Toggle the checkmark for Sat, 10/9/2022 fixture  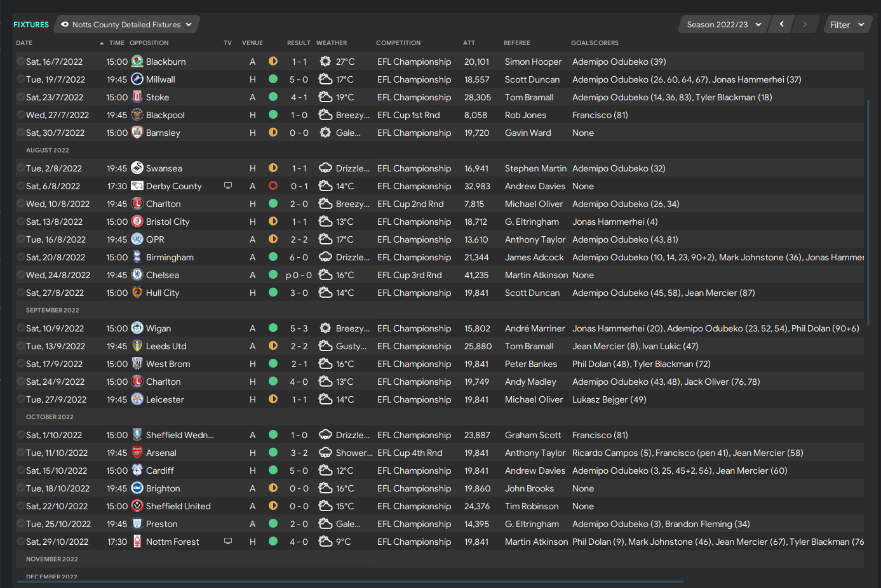click(20, 328)
